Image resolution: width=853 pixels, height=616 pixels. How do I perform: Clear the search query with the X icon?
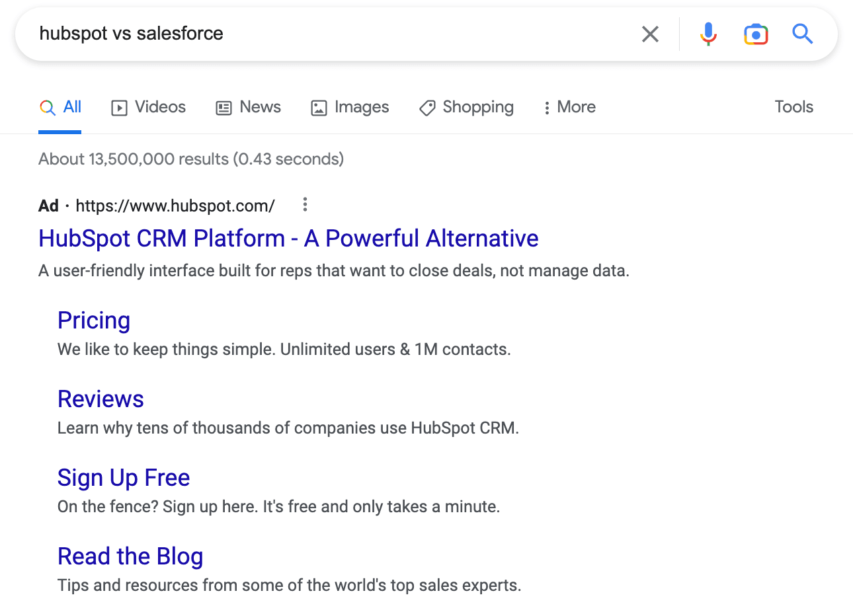(x=651, y=34)
